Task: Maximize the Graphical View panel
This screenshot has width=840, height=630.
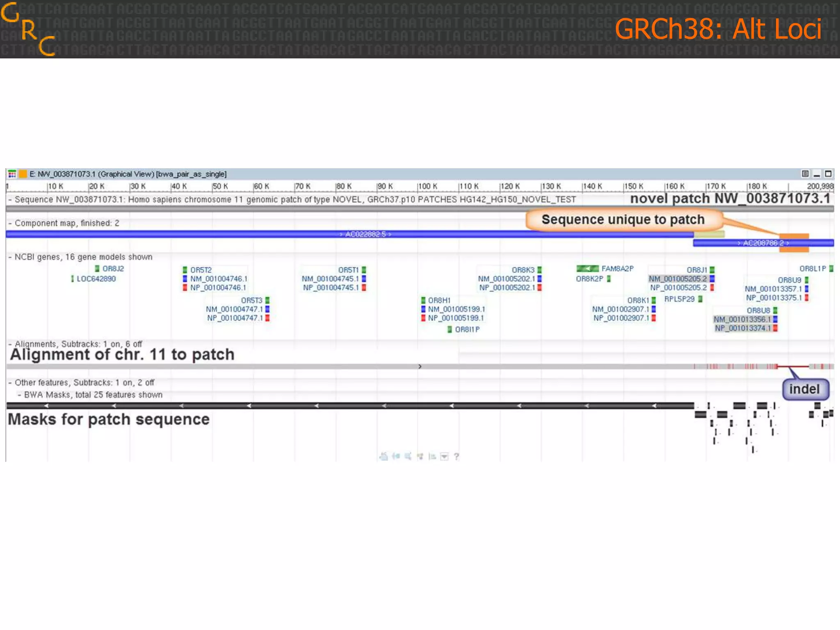Action: [828, 174]
